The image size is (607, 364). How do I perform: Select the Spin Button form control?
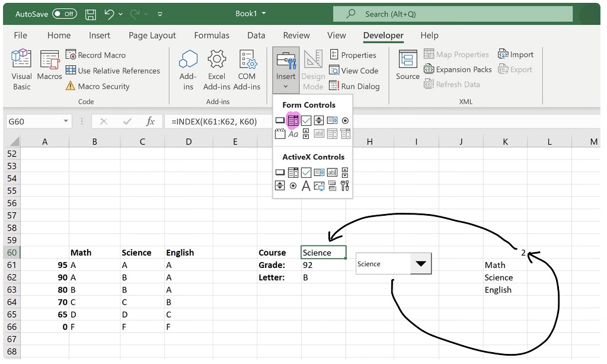(x=319, y=120)
